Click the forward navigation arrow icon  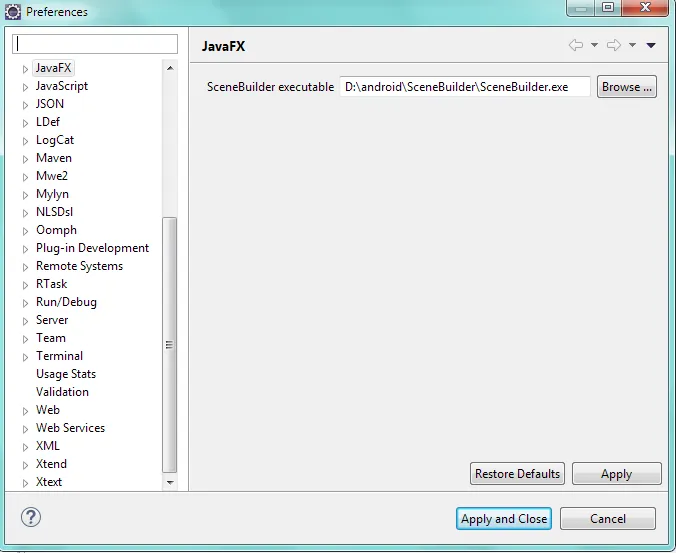pos(614,45)
